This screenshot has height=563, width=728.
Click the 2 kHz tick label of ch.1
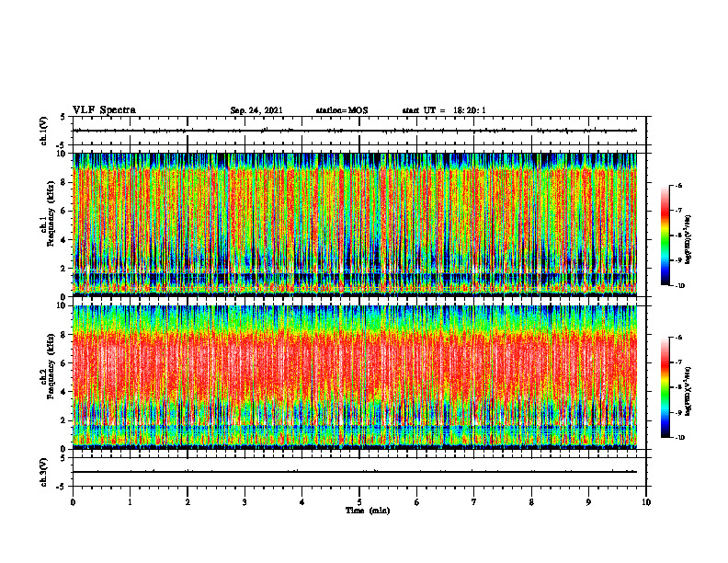coord(65,269)
